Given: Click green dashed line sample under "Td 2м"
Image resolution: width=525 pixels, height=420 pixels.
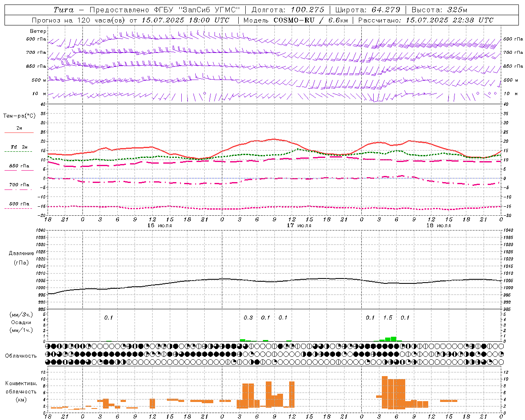Looking at the screenshot, I should coord(19,152).
